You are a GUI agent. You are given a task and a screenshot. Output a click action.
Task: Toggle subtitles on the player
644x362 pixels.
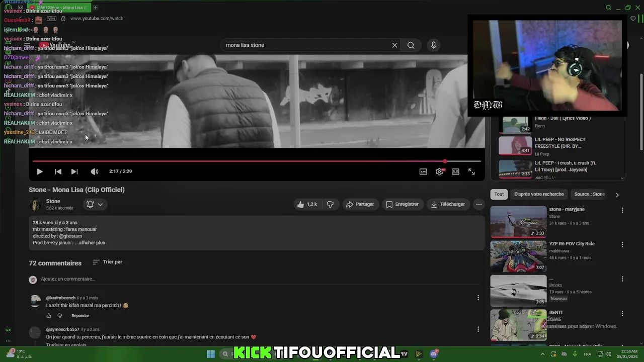(424, 171)
